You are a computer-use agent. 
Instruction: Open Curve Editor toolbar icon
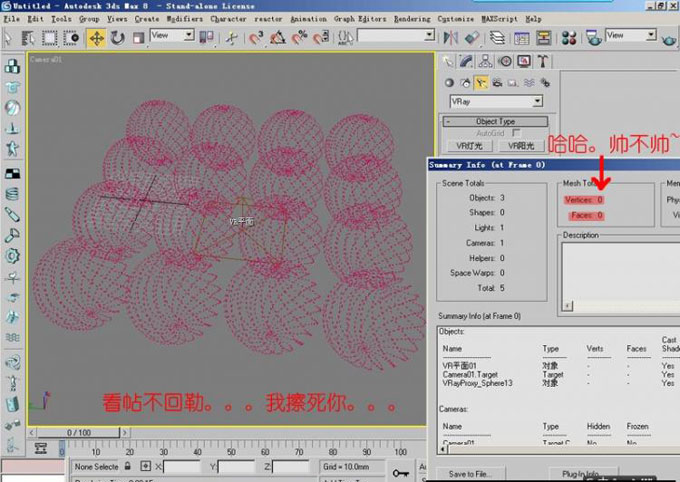click(x=522, y=38)
